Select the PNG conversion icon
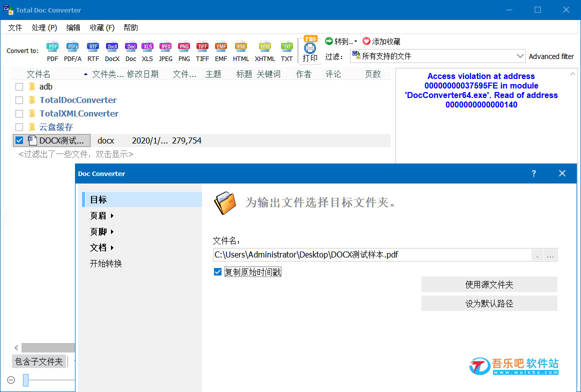 pyautogui.click(x=184, y=51)
